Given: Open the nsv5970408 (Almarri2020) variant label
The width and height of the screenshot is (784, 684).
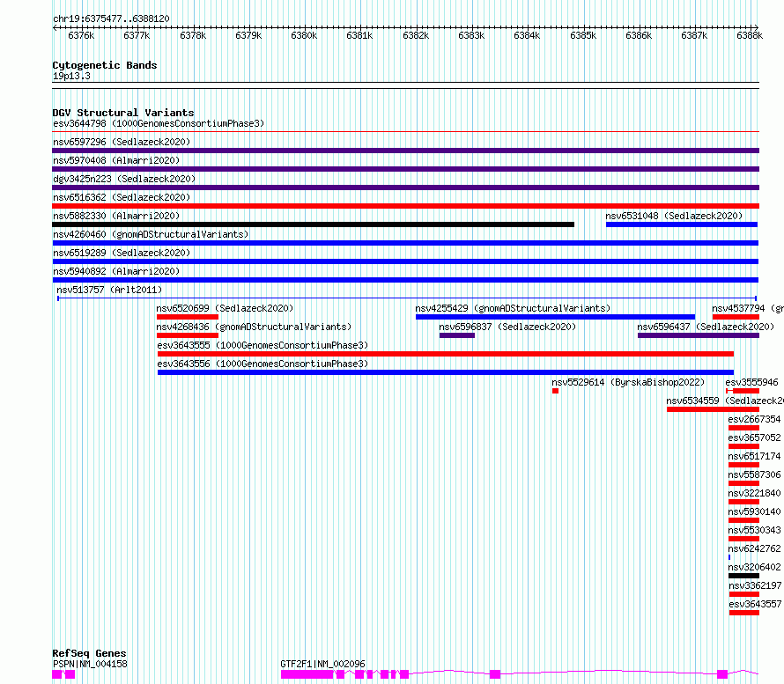Looking at the screenshot, I should [116, 160].
